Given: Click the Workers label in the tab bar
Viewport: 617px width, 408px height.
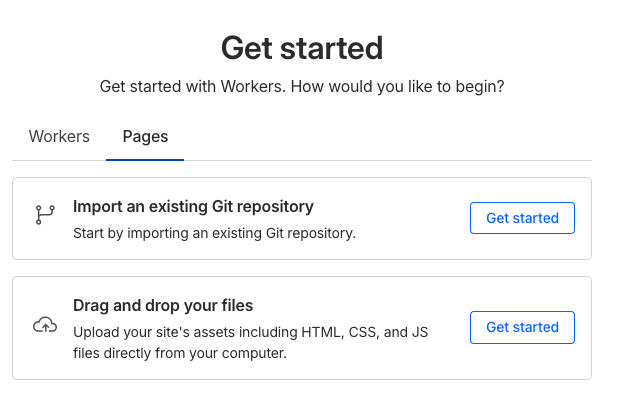Looking at the screenshot, I should (59, 137).
